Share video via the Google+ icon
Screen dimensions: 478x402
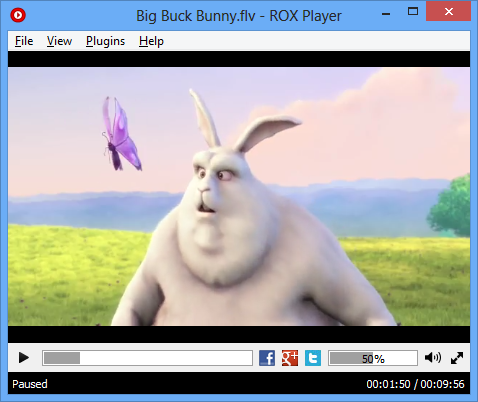(290, 358)
